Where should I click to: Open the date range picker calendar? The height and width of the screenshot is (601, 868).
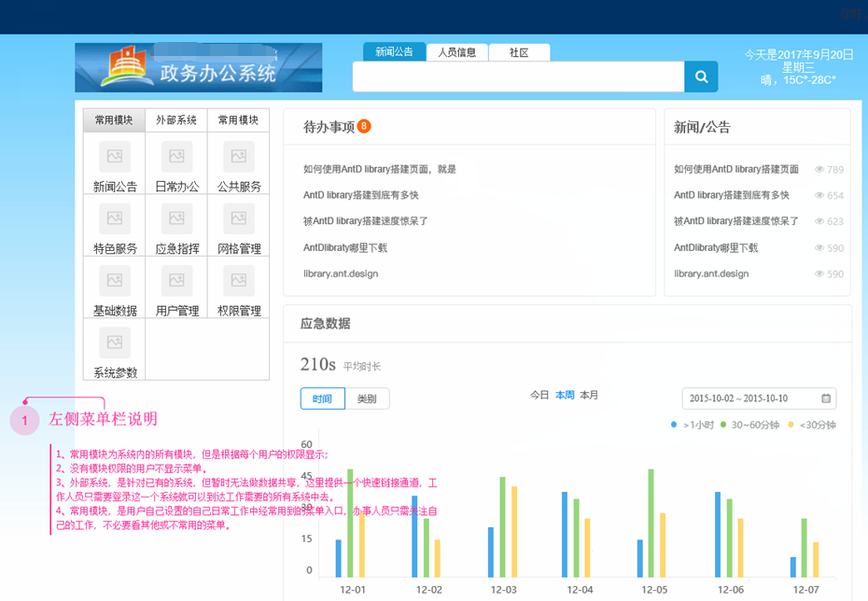(825, 398)
